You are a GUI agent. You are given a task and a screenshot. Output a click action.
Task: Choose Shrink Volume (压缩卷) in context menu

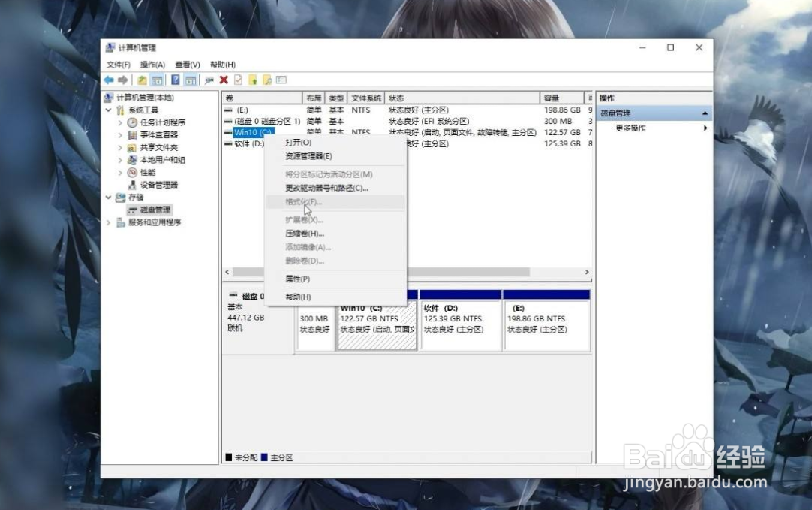click(x=335, y=234)
